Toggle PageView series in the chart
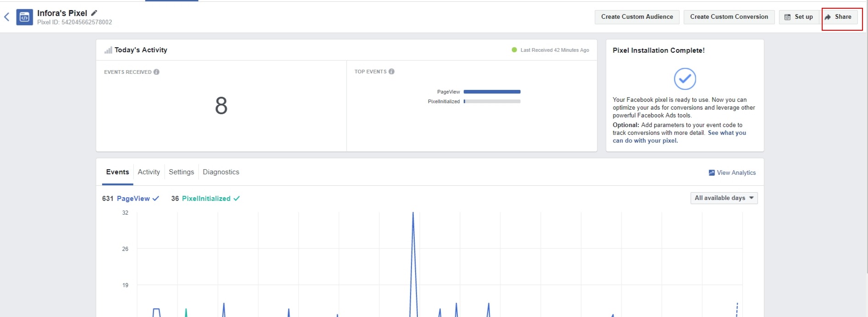Image resolution: width=868 pixels, height=317 pixels. point(133,199)
